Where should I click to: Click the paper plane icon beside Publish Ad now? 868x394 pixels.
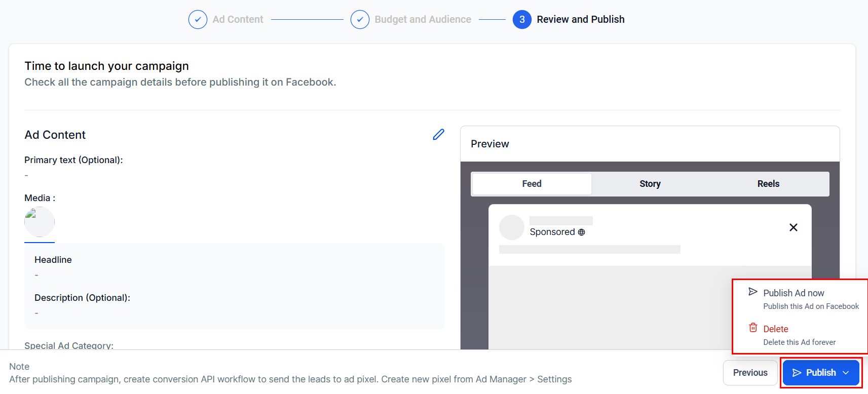click(x=753, y=292)
